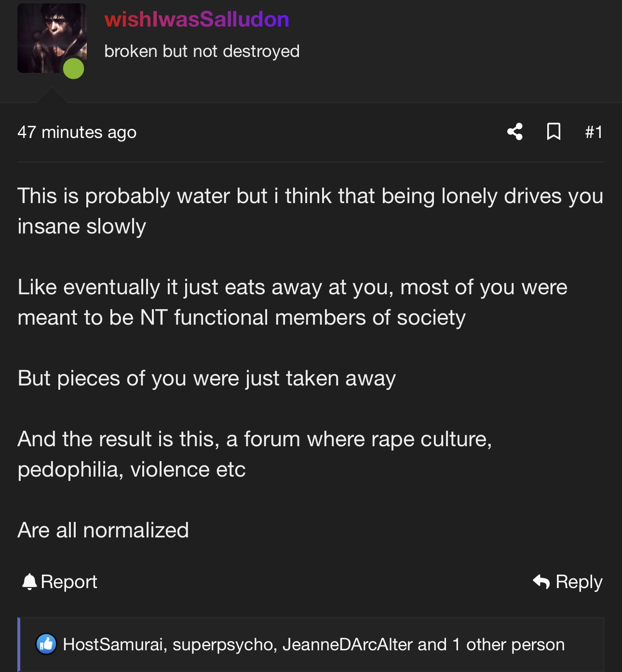Click the reply arrow icon
The height and width of the screenshot is (672, 622).
[541, 582]
